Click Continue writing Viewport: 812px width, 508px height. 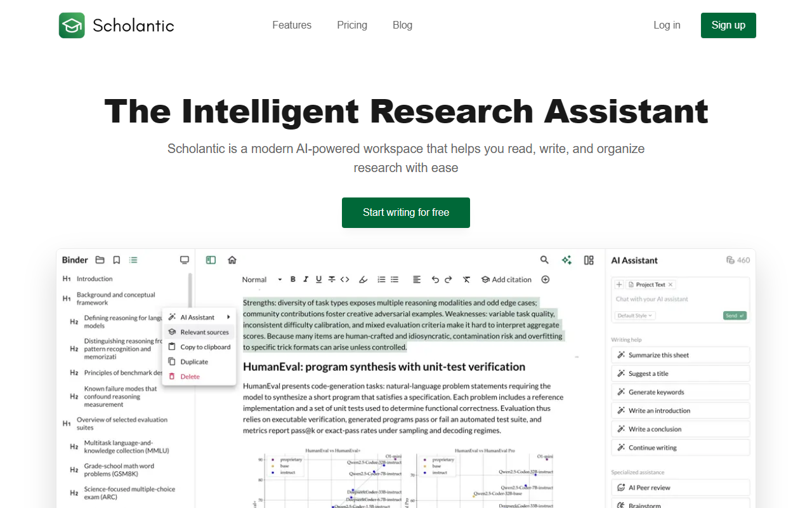pos(681,447)
